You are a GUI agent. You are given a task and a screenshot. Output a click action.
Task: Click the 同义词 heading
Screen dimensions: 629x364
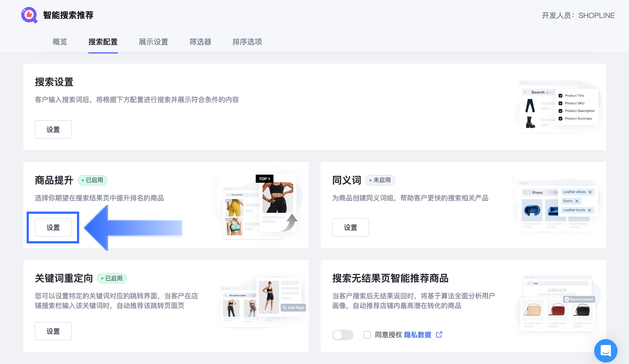click(x=347, y=180)
